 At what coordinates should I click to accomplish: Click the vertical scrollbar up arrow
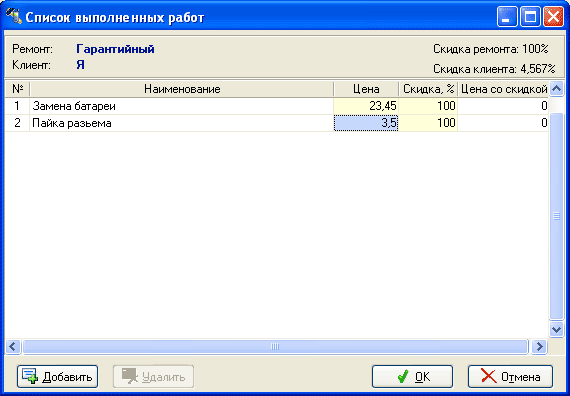(557, 88)
